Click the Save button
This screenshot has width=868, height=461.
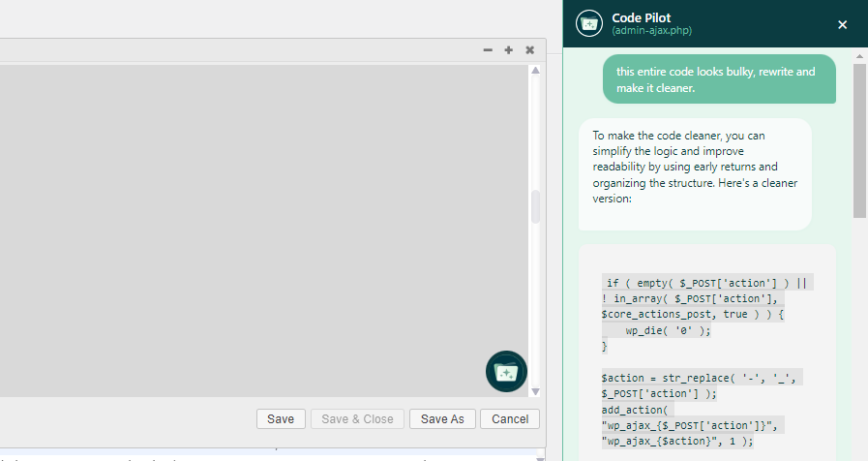281,419
